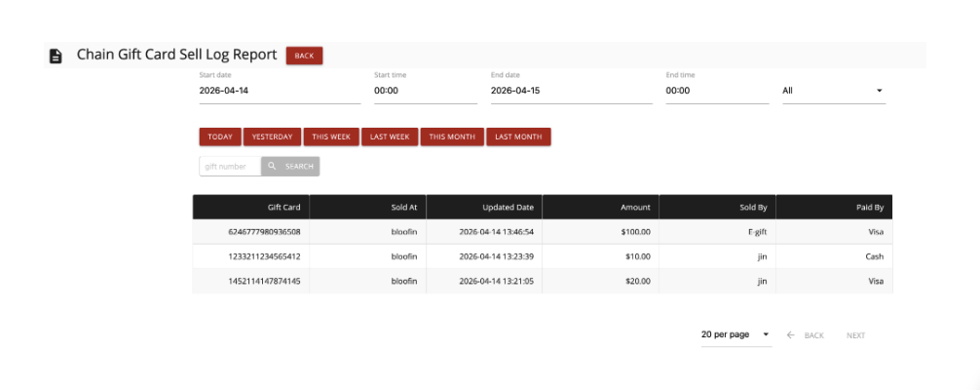The height and width of the screenshot is (390, 980).
Task: Sort by Sold At column header
Action: tap(367, 208)
